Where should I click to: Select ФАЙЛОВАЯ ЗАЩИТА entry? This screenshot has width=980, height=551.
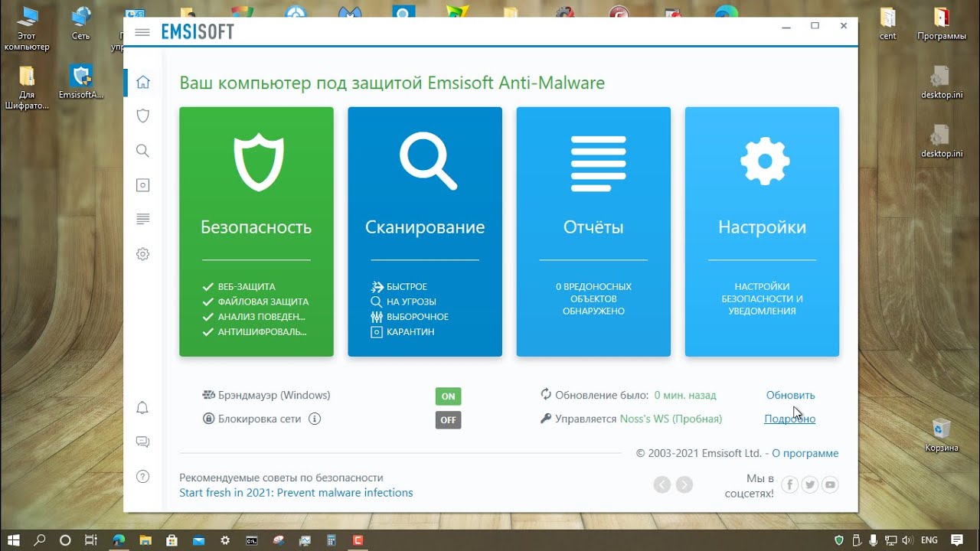tap(256, 302)
